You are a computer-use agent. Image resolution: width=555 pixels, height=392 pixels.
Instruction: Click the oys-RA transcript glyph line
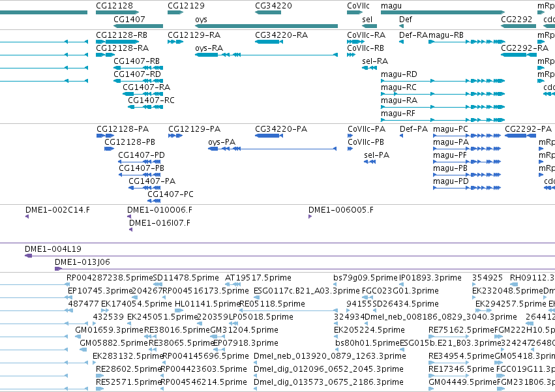coord(266,55)
